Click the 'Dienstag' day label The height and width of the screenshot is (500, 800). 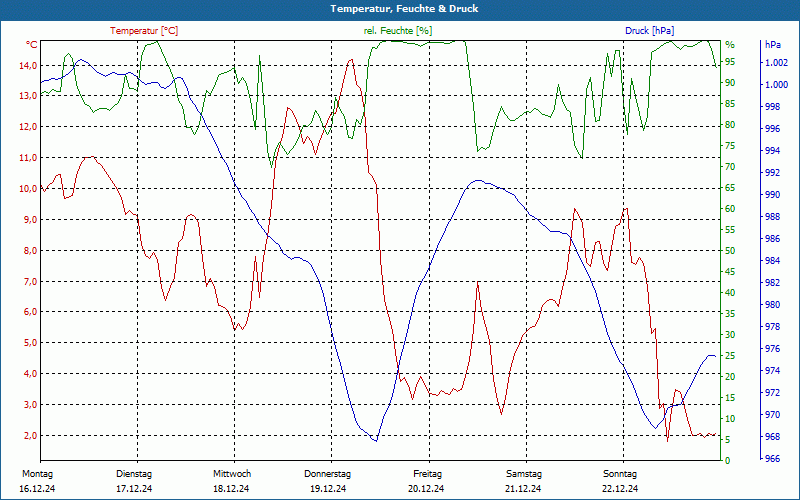134,474
